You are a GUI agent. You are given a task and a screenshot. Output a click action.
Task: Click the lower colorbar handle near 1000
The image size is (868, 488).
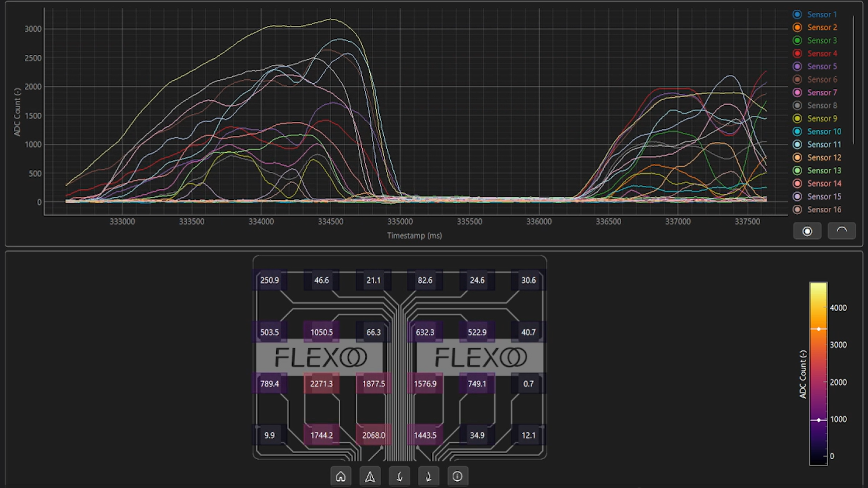point(818,420)
